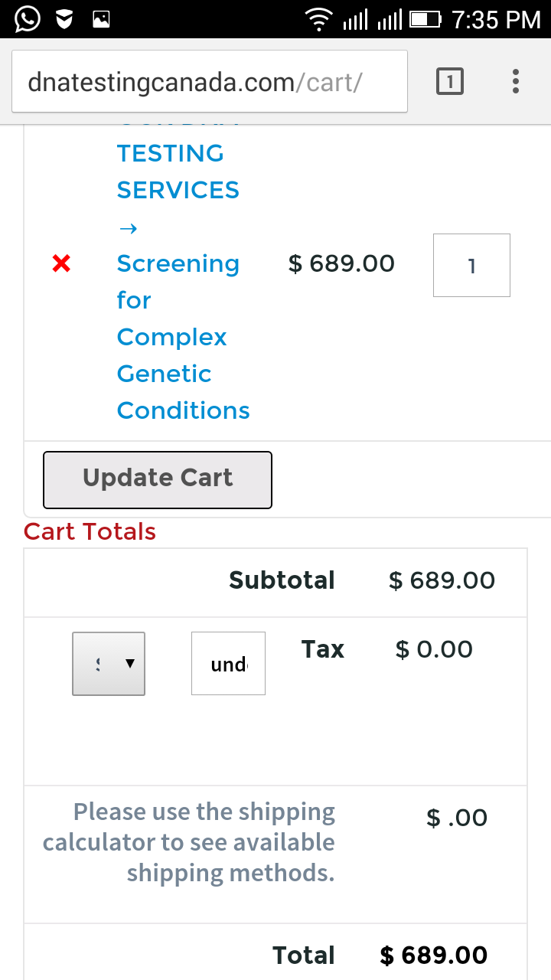The image size is (551, 980).
Task: Focus the shipping postcode input field
Action: 228,664
